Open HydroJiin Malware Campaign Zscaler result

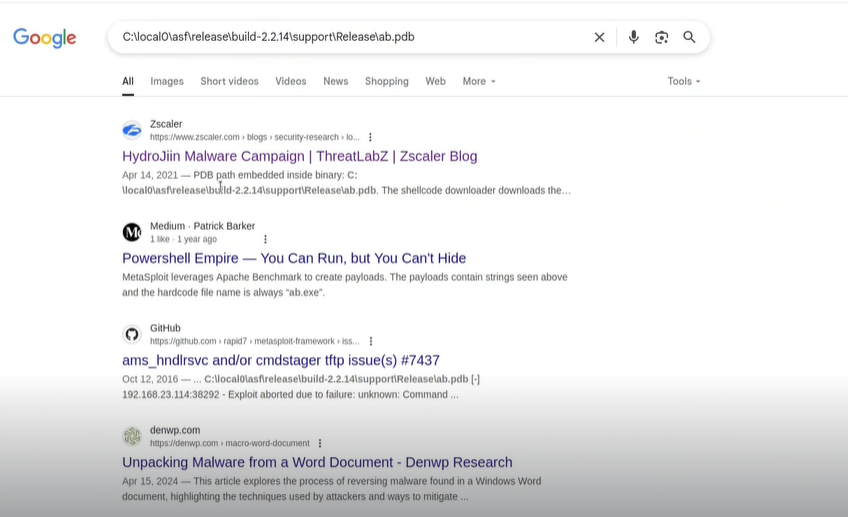299,156
